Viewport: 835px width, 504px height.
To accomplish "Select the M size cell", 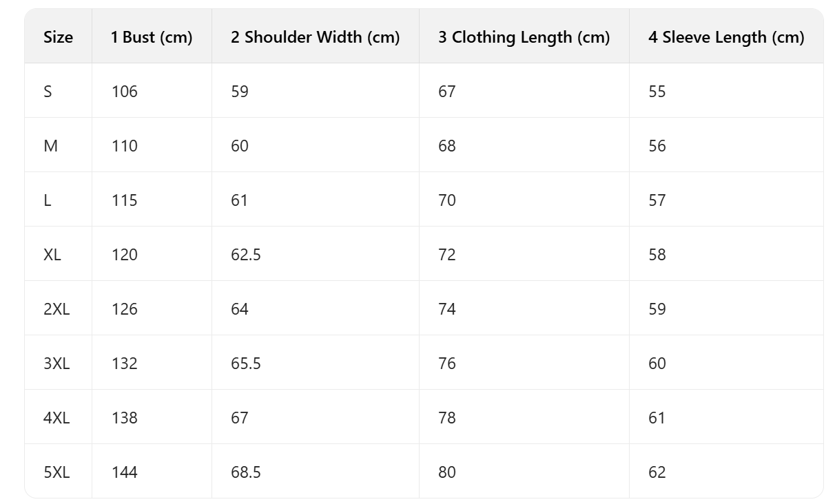I will coord(50,146).
